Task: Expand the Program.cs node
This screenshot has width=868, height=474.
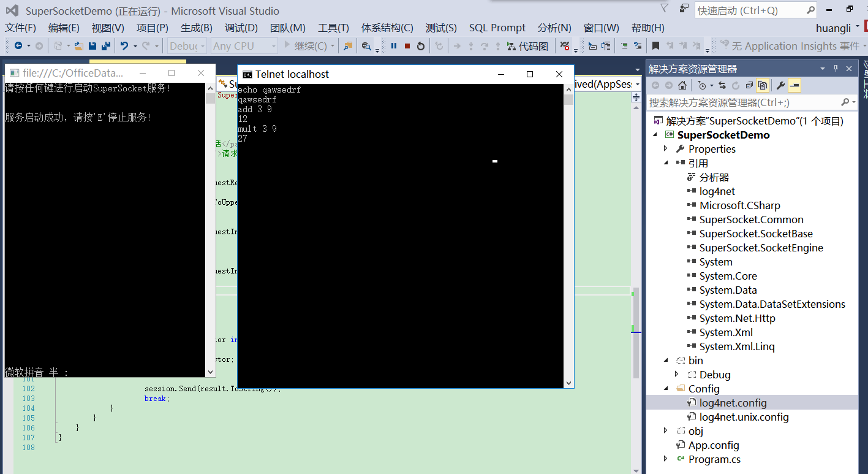Action: point(666,459)
